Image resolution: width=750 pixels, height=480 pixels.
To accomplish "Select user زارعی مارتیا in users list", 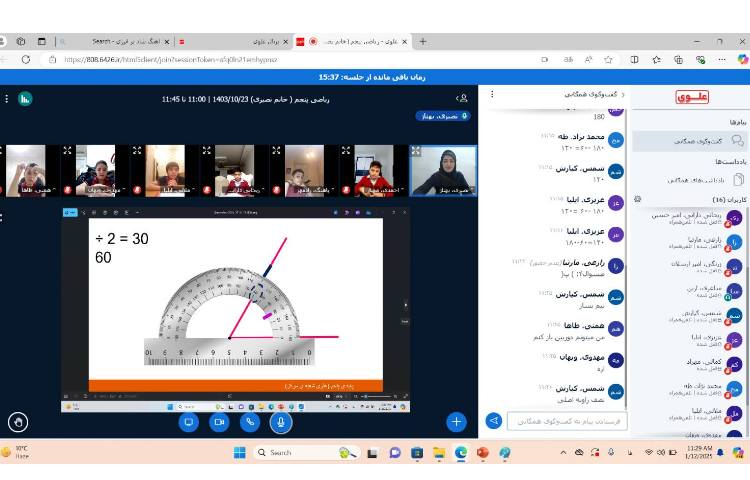I will [689, 242].
